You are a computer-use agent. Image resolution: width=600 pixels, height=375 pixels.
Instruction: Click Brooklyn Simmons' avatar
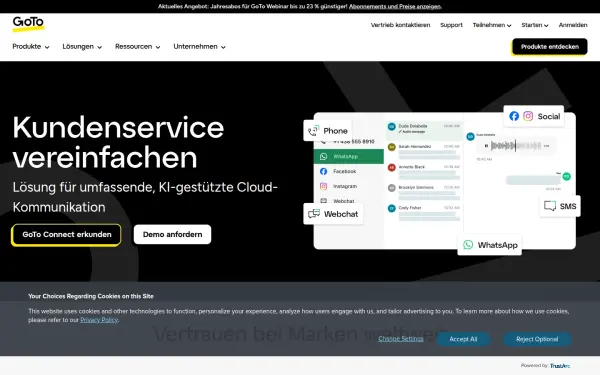coord(391,188)
